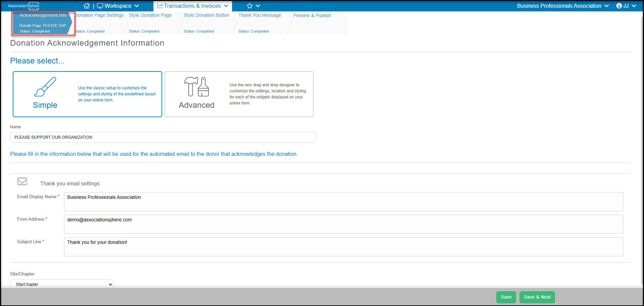Expand the Workspace dropdown menu
The height and width of the screenshot is (306, 644).
(x=118, y=6)
